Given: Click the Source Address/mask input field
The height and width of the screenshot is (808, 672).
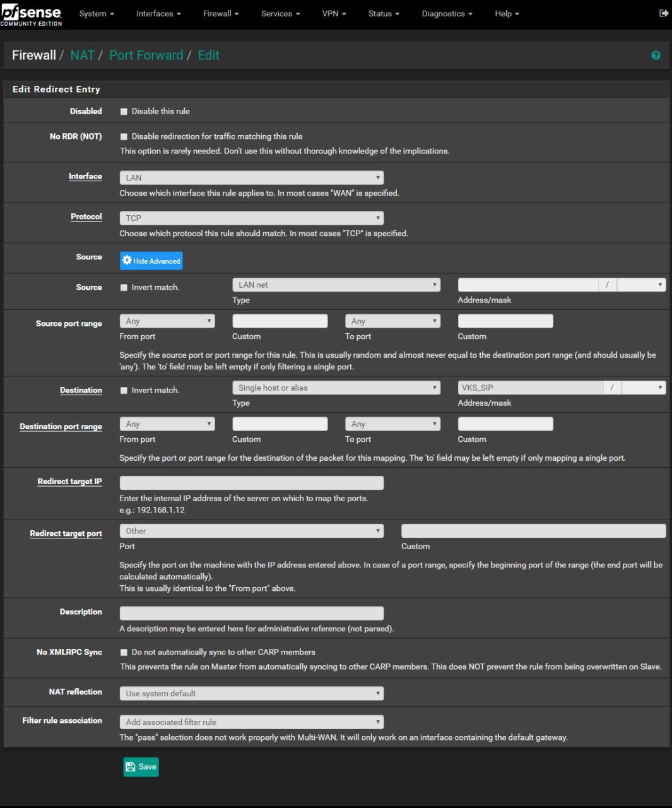Looking at the screenshot, I should (528, 285).
